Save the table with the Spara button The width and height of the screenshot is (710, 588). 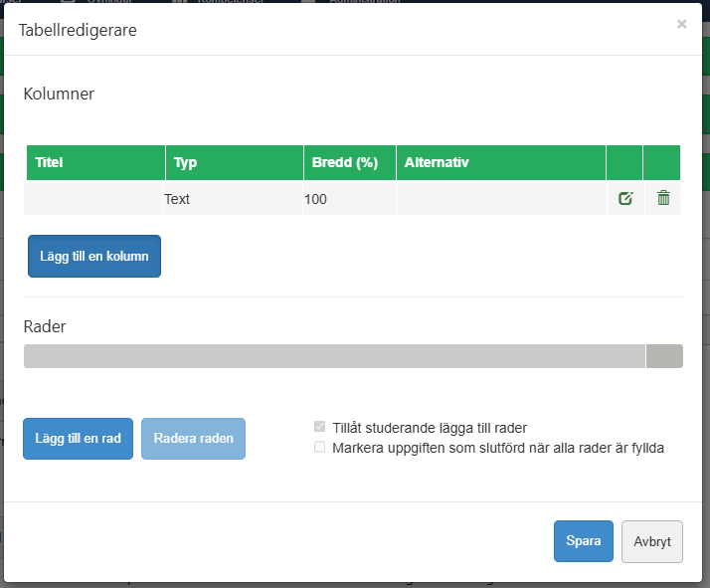(583, 541)
